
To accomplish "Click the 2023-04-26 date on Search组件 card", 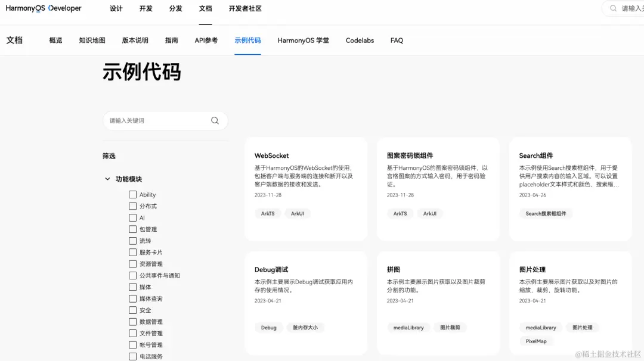I will pyautogui.click(x=532, y=195).
